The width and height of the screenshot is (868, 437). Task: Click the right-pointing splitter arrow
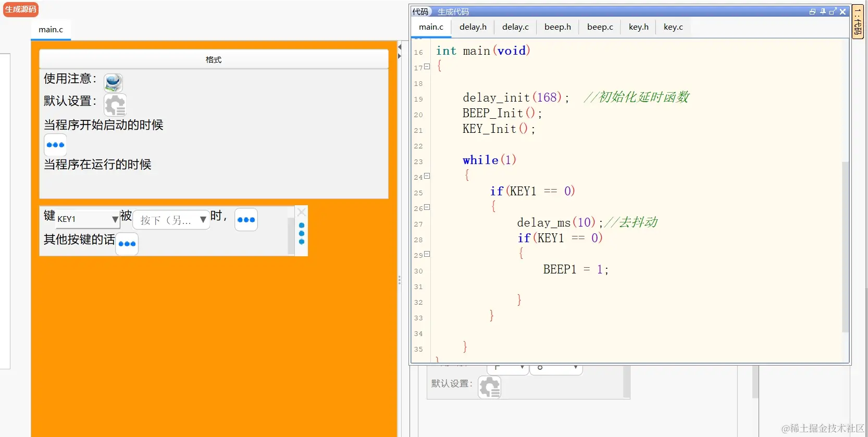(399, 56)
